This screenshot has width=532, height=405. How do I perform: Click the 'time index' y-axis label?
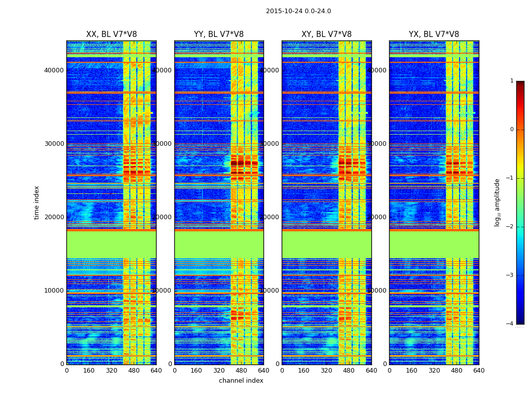pos(36,202)
